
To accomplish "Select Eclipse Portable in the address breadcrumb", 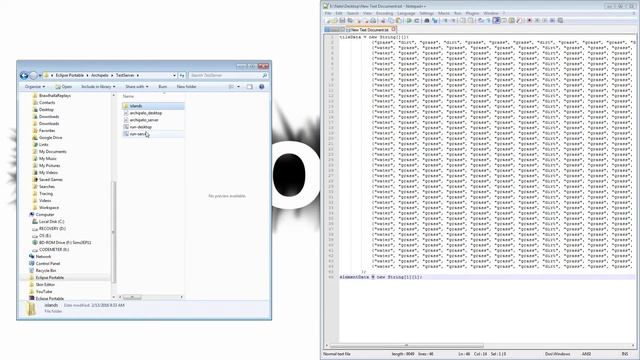I will (70, 76).
